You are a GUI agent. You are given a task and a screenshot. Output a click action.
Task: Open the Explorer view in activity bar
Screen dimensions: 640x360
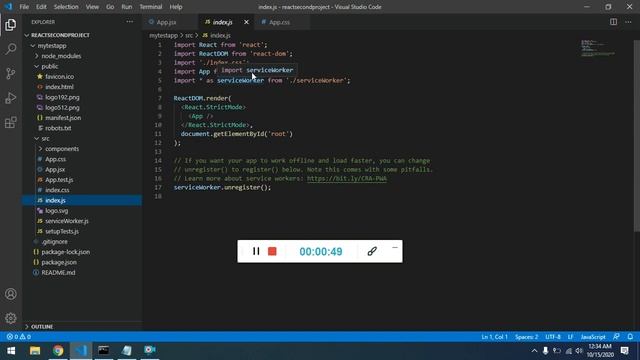tap(11, 25)
